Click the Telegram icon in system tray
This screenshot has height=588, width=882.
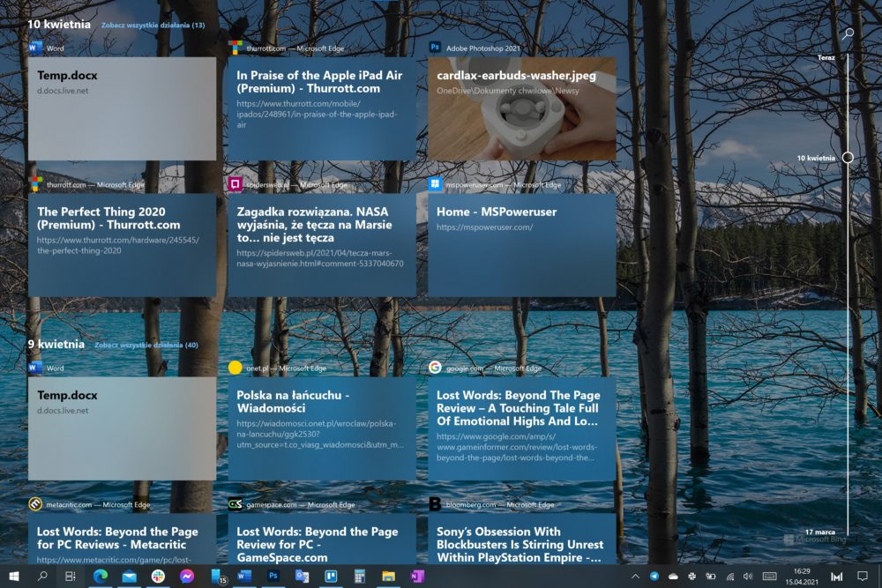[x=654, y=577]
